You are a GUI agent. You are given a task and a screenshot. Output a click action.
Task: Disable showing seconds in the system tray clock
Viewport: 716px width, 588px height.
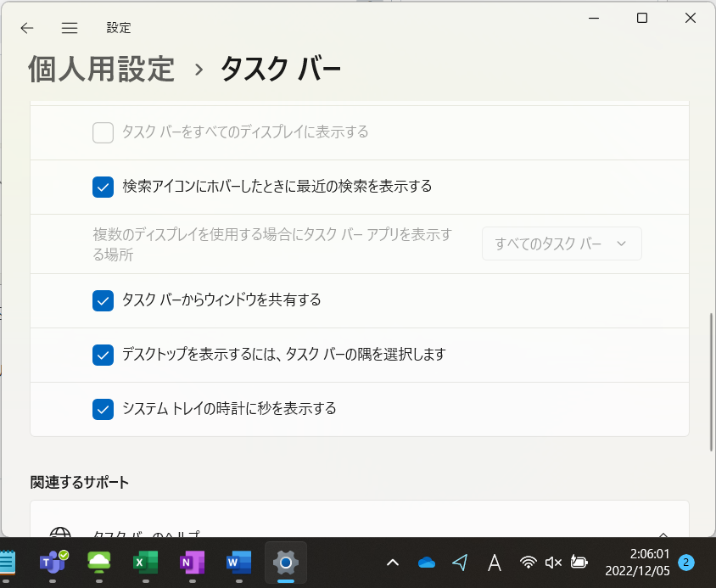103,409
